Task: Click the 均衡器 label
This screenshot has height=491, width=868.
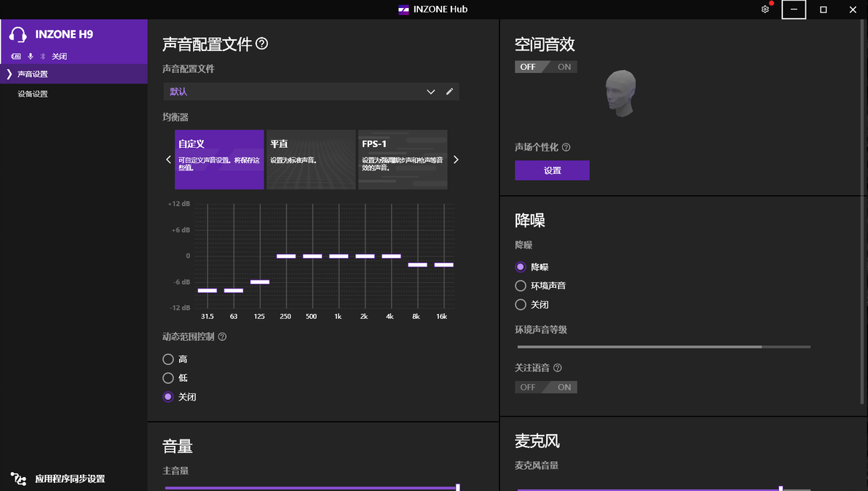Action: (175, 117)
